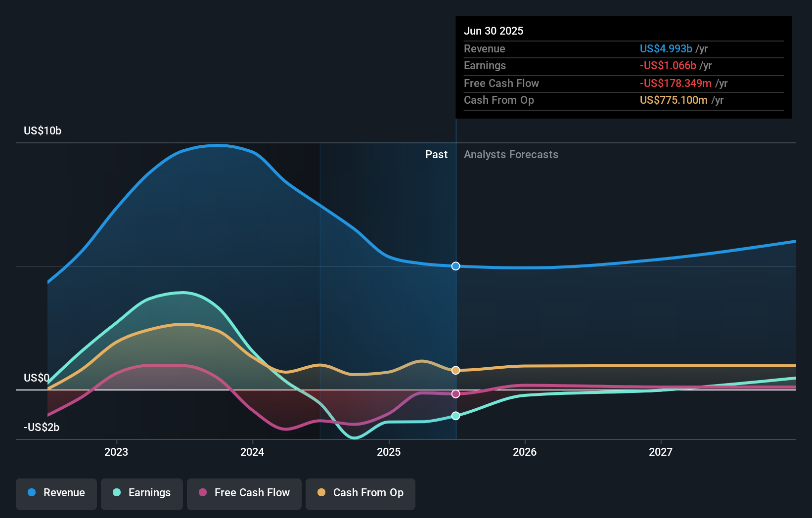
Task: Click the Past section label
Action: (436, 155)
